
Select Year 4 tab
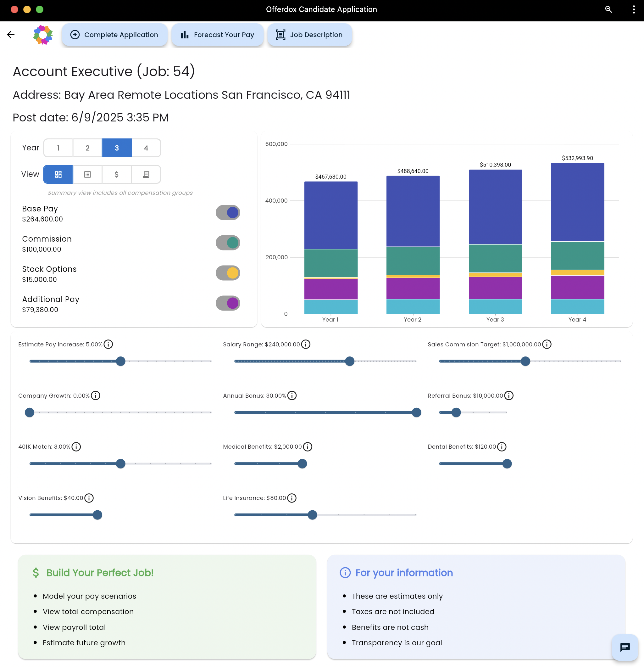[x=146, y=148]
